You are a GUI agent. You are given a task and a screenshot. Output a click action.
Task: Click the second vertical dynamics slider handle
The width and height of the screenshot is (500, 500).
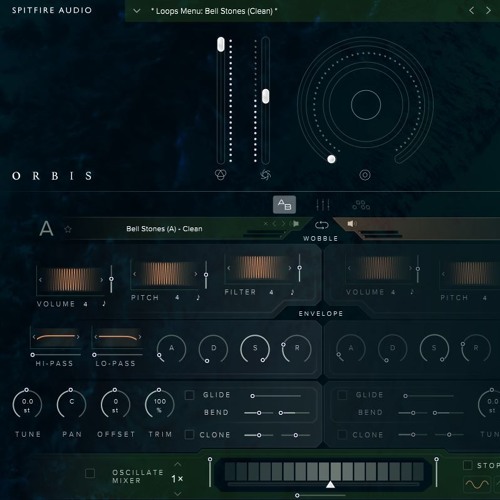click(x=265, y=96)
